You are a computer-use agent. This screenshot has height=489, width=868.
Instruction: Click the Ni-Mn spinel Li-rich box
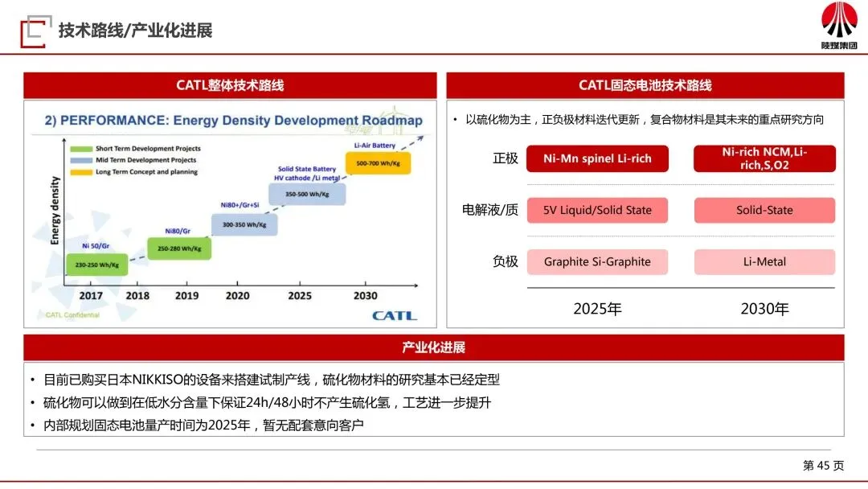(597, 158)
